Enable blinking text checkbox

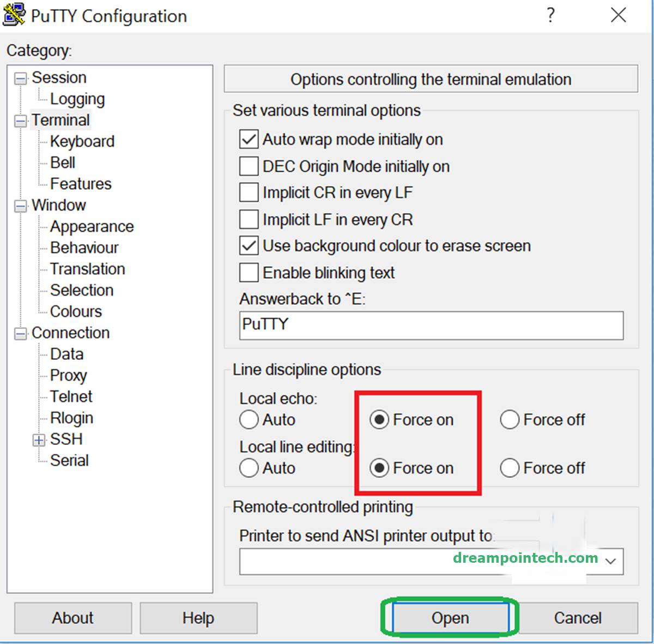click(249, 273)
